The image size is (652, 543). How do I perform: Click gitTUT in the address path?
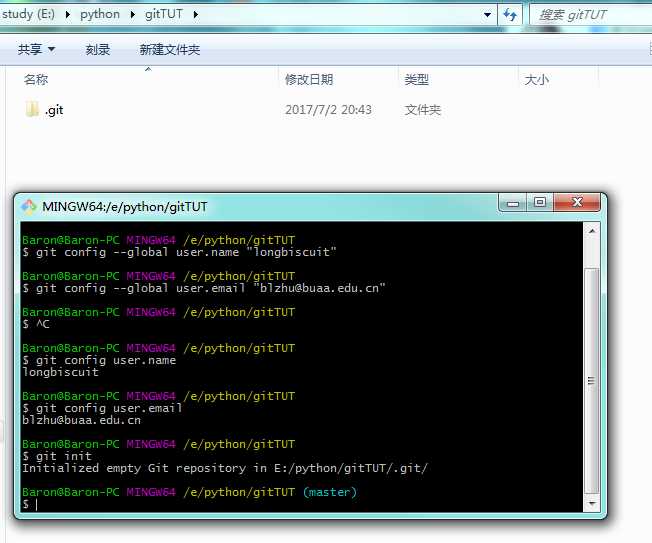tap(163, 14)
